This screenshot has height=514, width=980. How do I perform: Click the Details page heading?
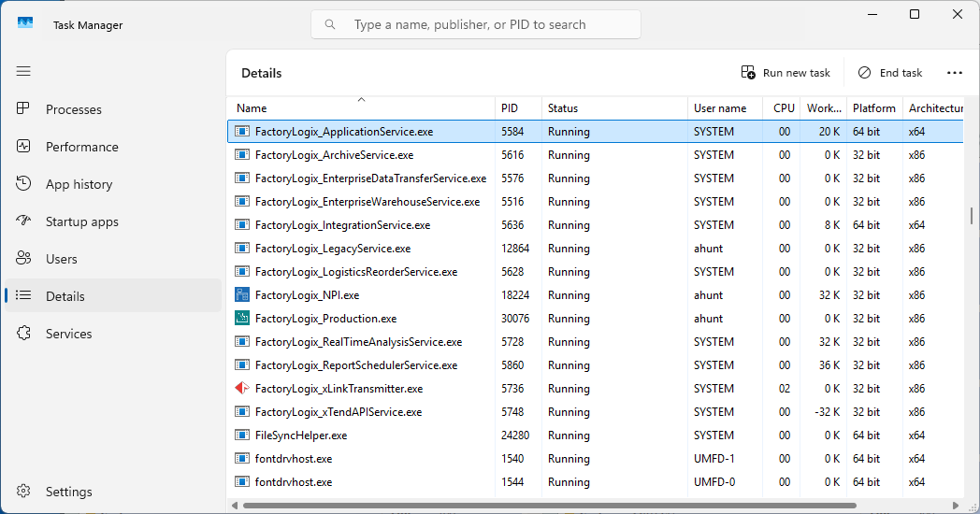(x=261, y=73)
